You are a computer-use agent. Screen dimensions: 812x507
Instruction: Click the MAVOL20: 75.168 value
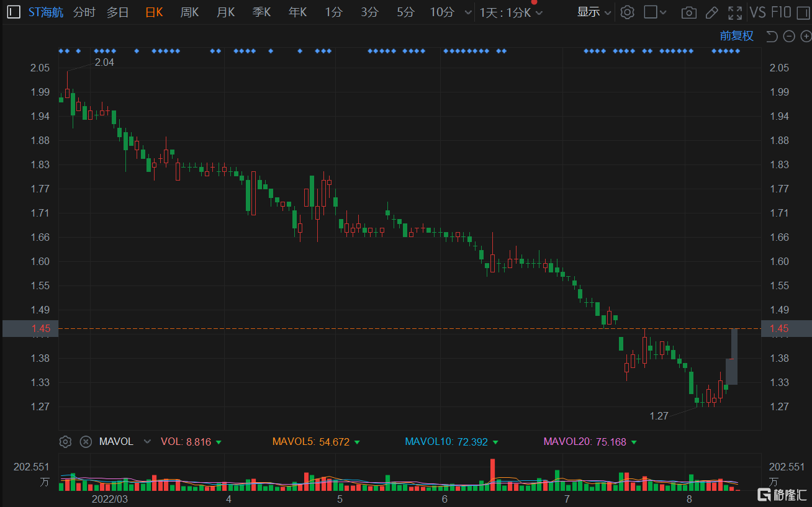click(585, 442)
